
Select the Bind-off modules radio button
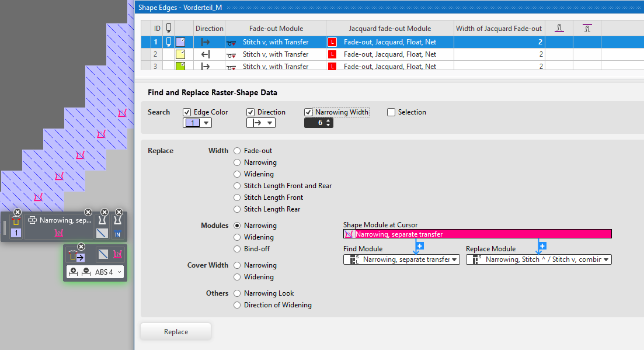pos(237,249)
